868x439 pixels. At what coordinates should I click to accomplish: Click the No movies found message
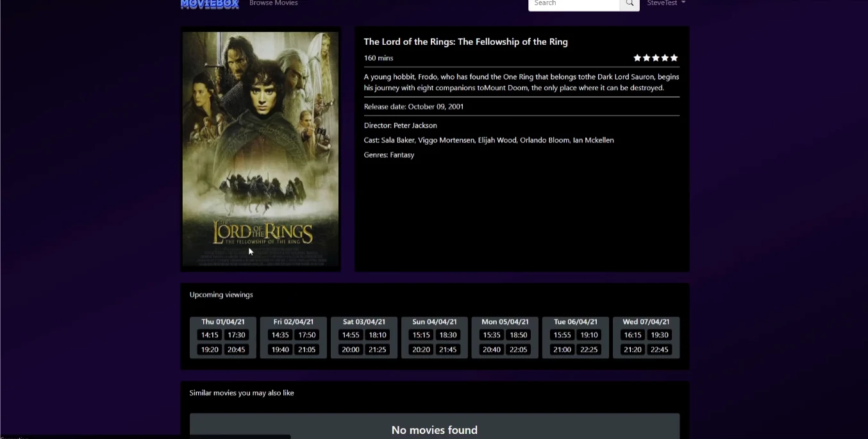[x=435, y=430]
